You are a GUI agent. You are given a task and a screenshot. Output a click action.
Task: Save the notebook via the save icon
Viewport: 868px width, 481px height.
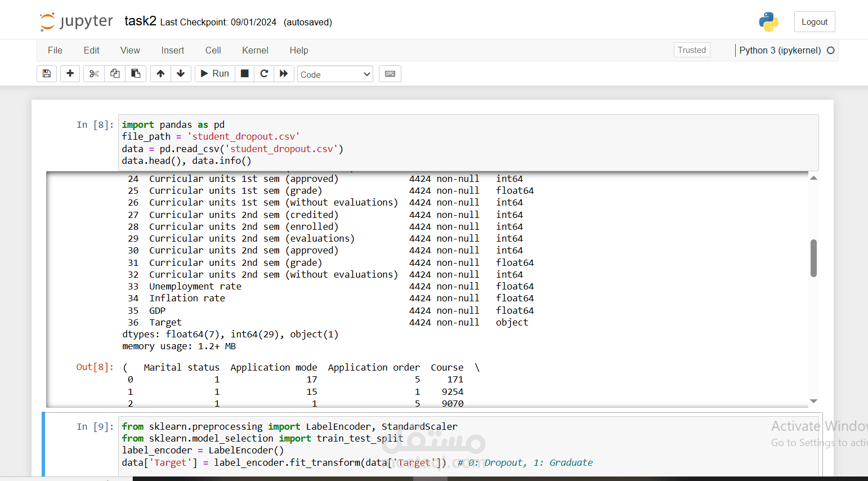[47, 73]
